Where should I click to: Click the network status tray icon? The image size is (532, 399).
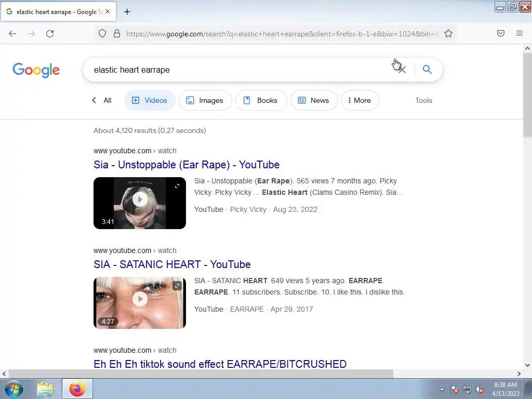tap(467, 389)
